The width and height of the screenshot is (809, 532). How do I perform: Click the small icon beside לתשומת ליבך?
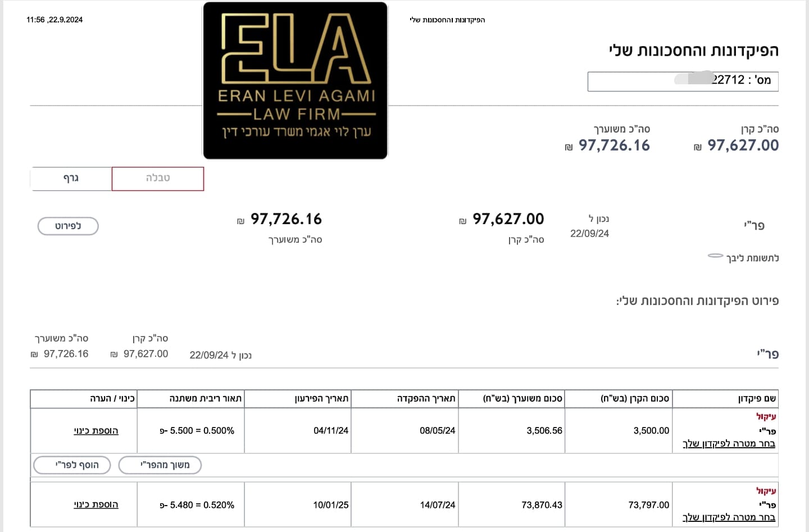(x=715, y=256)
